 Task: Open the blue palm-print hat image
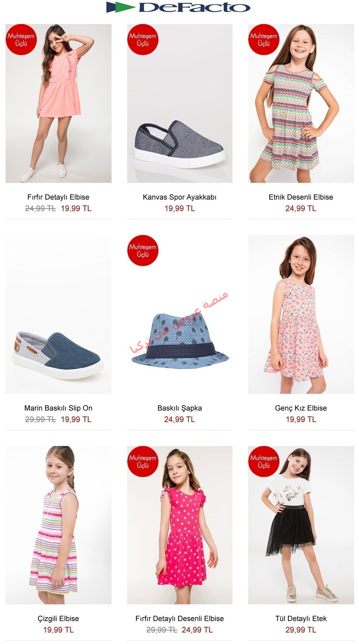180,314
